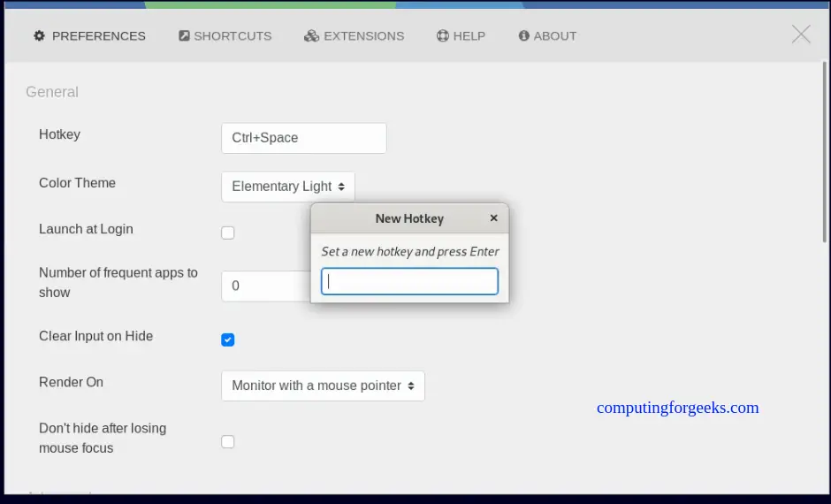
Task: Switch to the EXTENSIONS tab
Action: [354, 35]
